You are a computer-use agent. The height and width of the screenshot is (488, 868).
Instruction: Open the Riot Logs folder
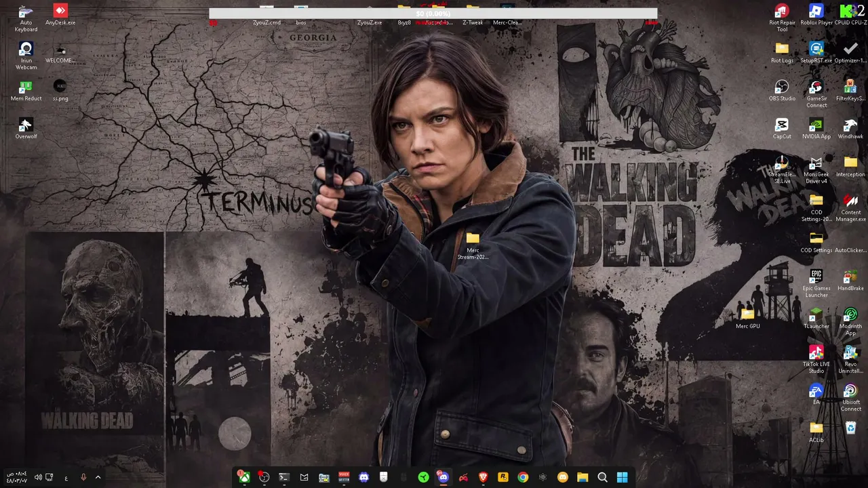pyautogui.click(x=782, y=53)
